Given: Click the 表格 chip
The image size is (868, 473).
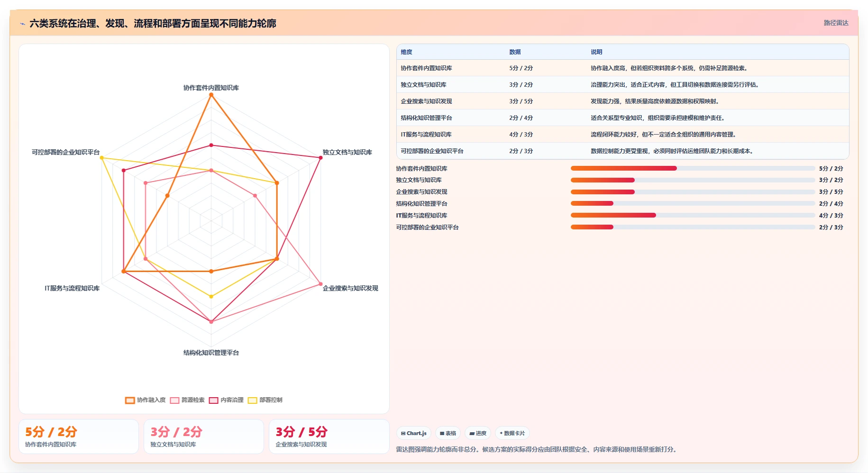Looking at the screenshot, I should tap(448, 433).
